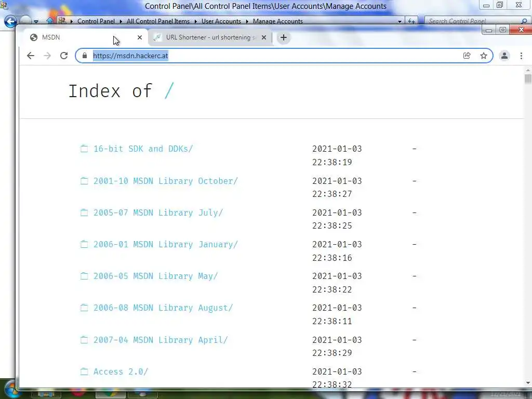This screenshot has width=532, height=399.
Task: Bookmark this page with the star icon
Action: tap(484, 56)
